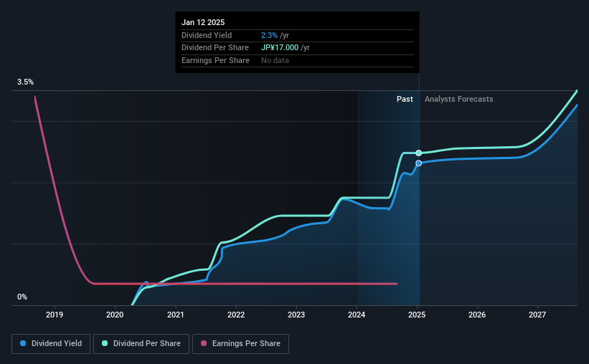Click the 2027 axis label
Screen dimensions: 589x364
click(x=537, y=315)
